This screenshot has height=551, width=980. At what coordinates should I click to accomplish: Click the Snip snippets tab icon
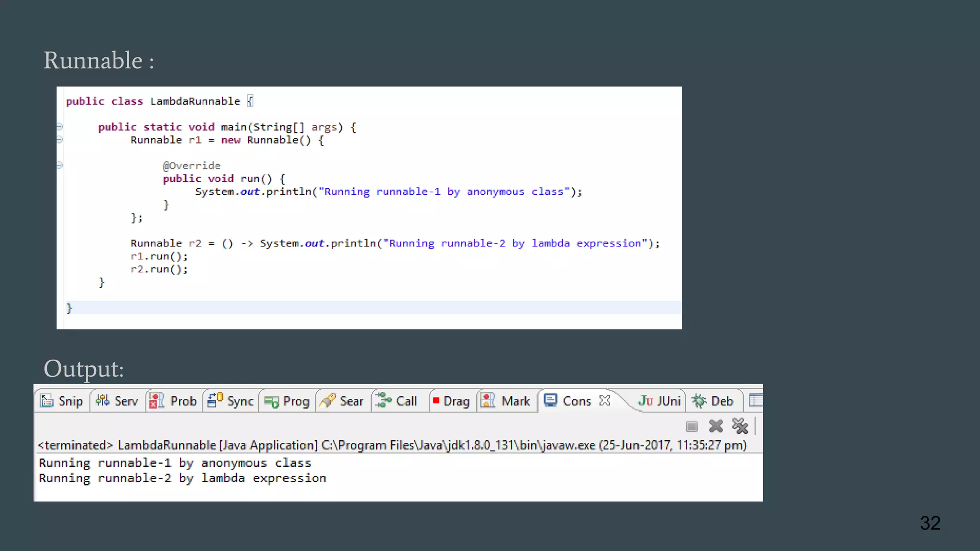pos(46,401)
